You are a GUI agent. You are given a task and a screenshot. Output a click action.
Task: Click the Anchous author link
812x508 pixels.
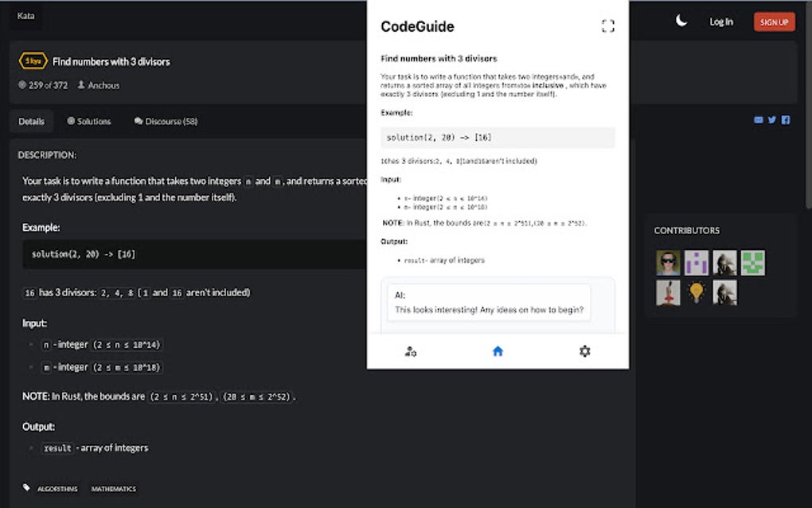click(x=103, y=85)
